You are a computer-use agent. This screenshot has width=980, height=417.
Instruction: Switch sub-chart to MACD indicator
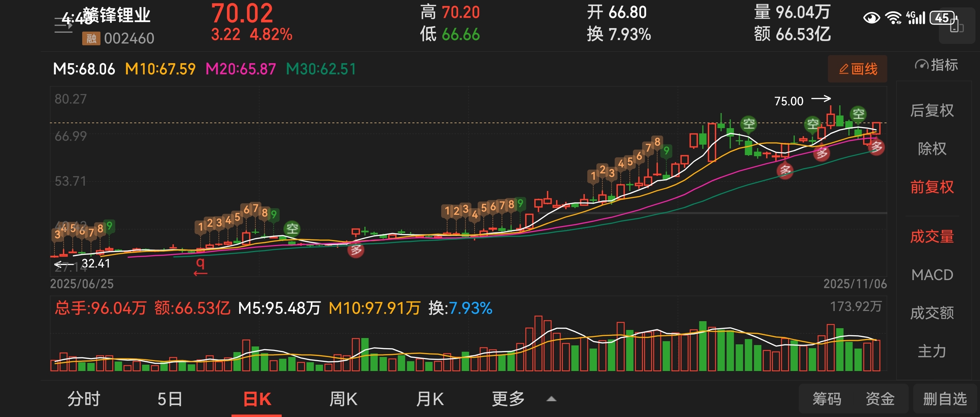[x=932, y=275]
